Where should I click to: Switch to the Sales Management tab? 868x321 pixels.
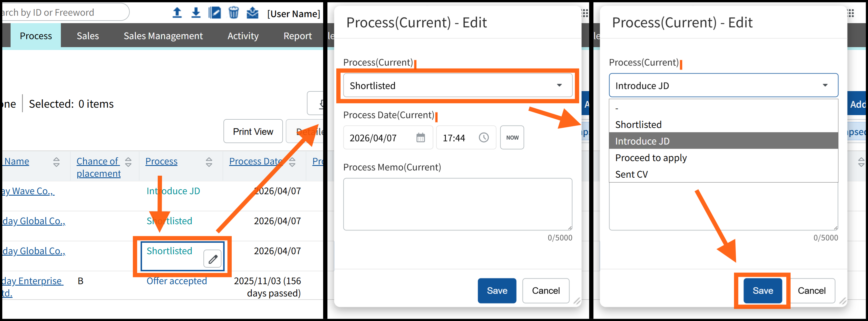(163, 36)
